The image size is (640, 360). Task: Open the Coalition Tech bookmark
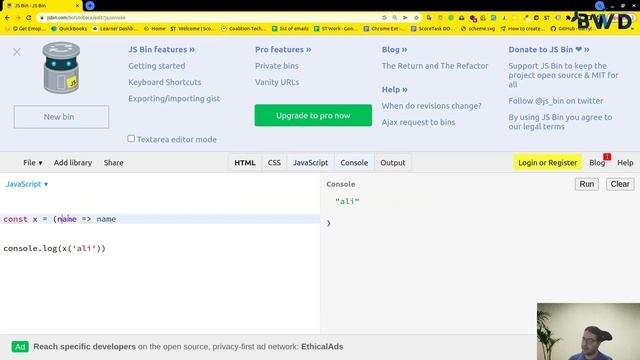pyautogui.click(x=244, y=29)
